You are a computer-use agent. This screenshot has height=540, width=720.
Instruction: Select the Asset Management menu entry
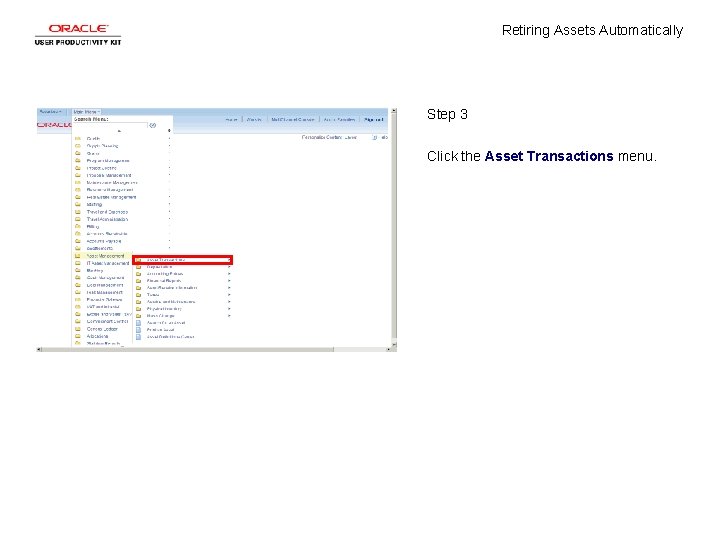(105, 256)
